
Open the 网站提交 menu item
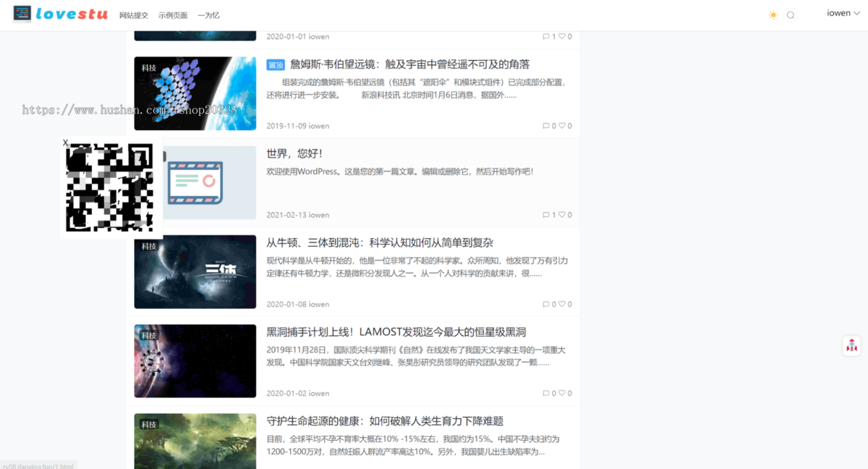point(134,14)
